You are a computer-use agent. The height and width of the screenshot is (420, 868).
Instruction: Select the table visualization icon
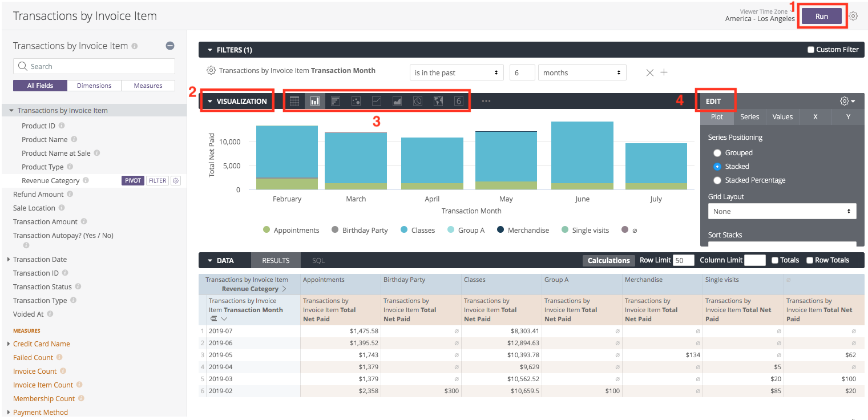294,101
